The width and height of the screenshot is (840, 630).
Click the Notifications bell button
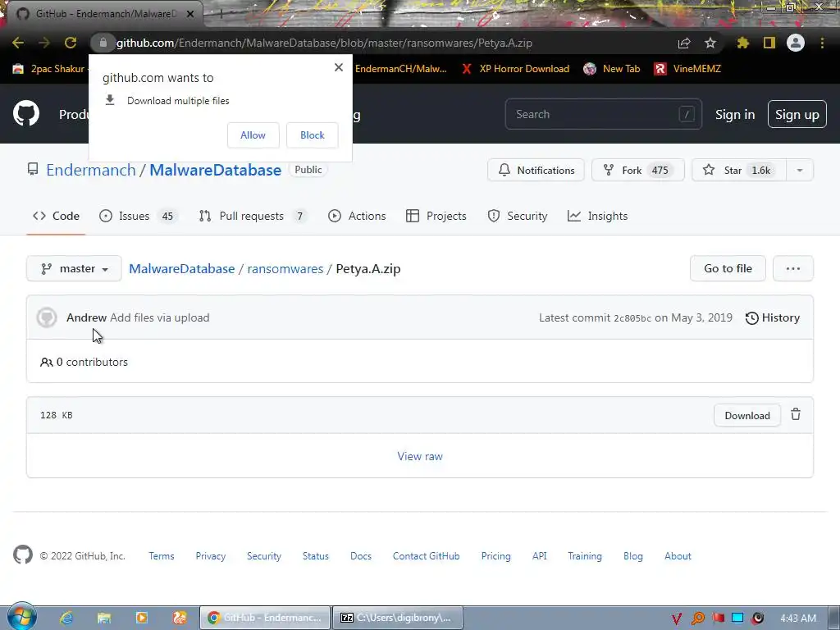click(x=536, y=171)
